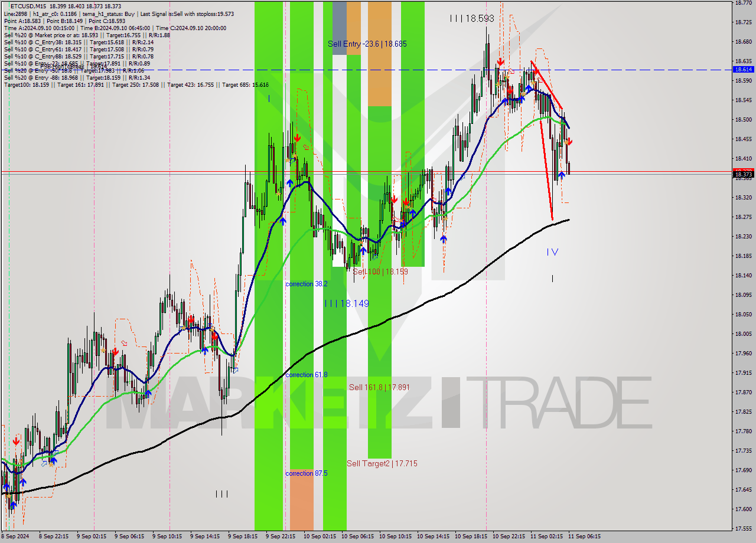Click the 'Sell %10 @ C_Entry61: 18.417' line

(x=79, y=49)
